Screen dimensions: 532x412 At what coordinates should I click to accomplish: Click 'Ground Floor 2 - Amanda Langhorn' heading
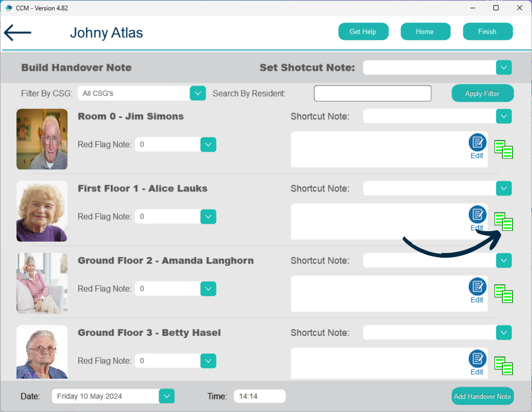click(166, 261)
